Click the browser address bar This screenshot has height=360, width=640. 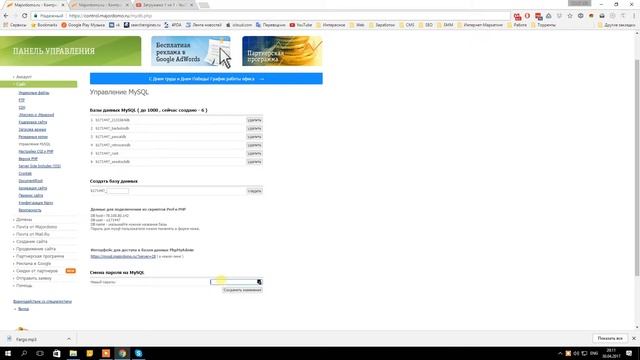pos(269,16)
